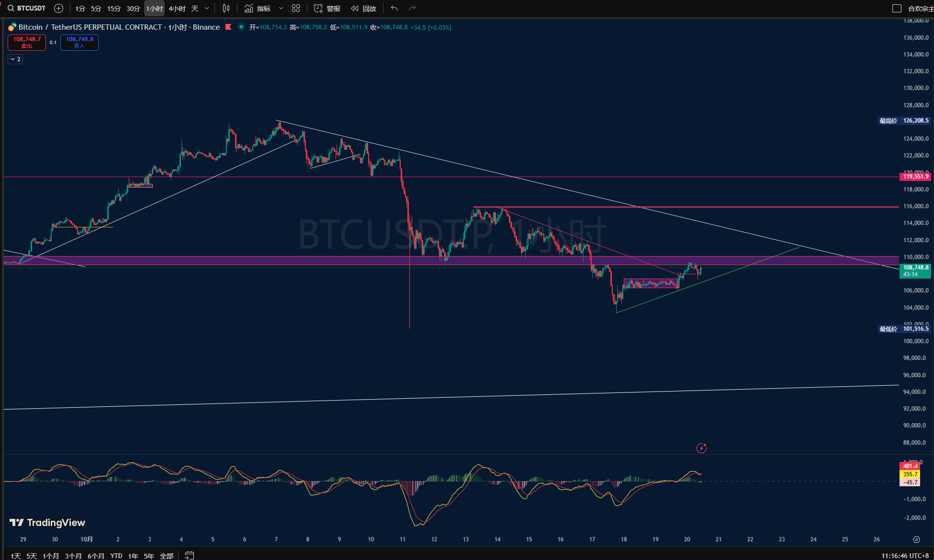Select the 15分 interval
Screen dimensions: 934x560
[x=114, y=8]
